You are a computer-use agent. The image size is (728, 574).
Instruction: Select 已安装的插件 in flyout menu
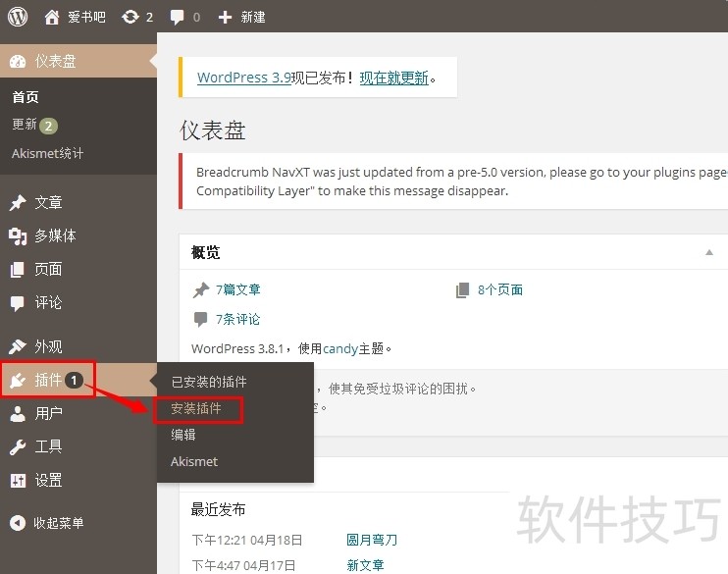coord(209,382)
